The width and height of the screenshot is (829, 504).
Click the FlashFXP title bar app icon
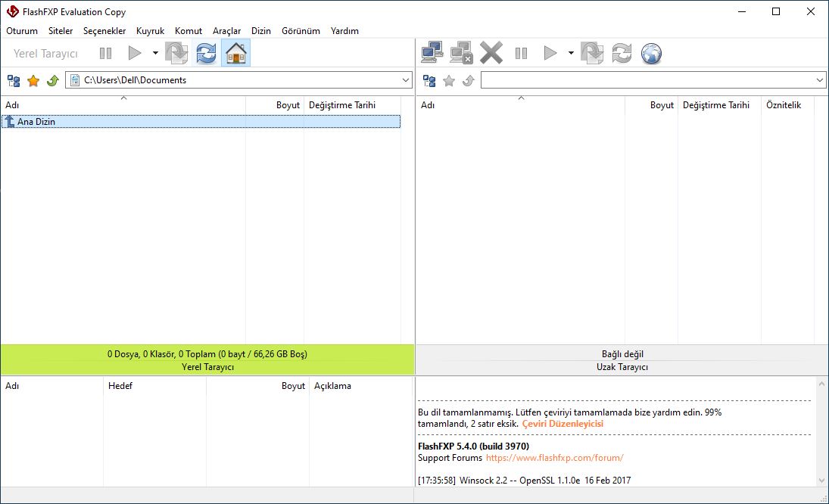click(x=12, y=11)
